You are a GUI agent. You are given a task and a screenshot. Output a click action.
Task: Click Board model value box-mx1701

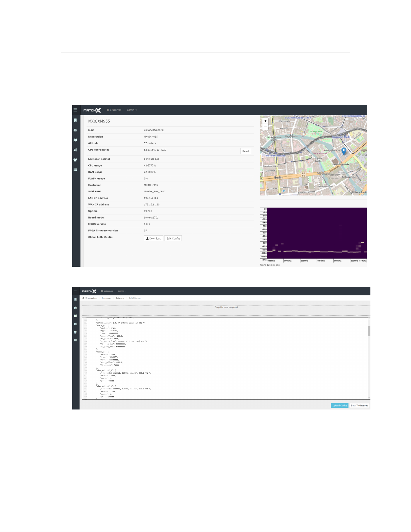pyautogui.click(x=151, y=217)
